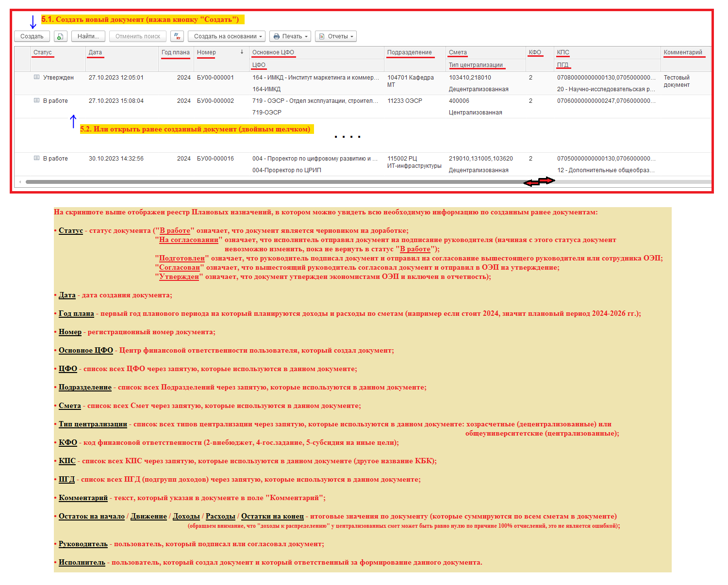Click document icon of row БУ00-000002

[36, 100]
